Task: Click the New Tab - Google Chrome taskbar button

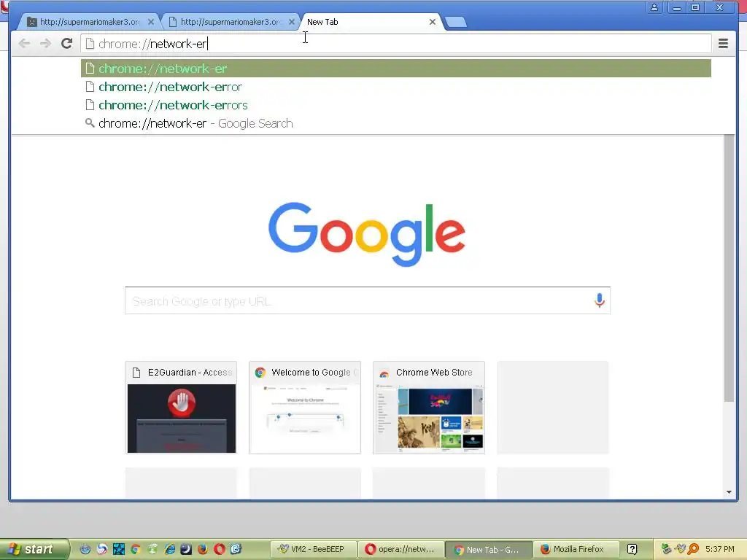Action: click(x=488, y=550)
